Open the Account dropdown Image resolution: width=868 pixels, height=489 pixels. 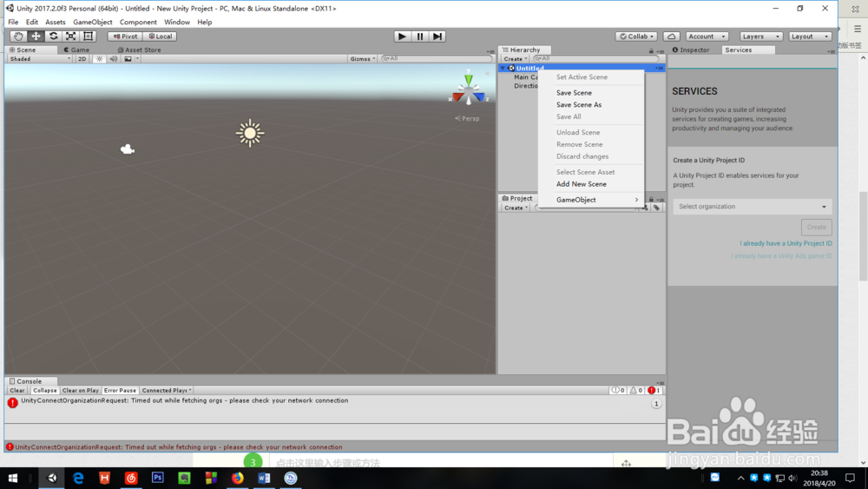707,36
